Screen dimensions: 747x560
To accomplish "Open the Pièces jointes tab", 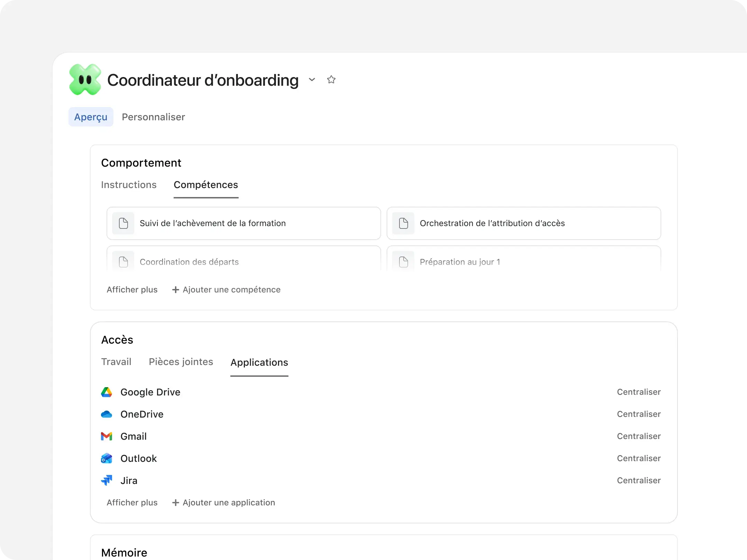I will click(181, 362).
